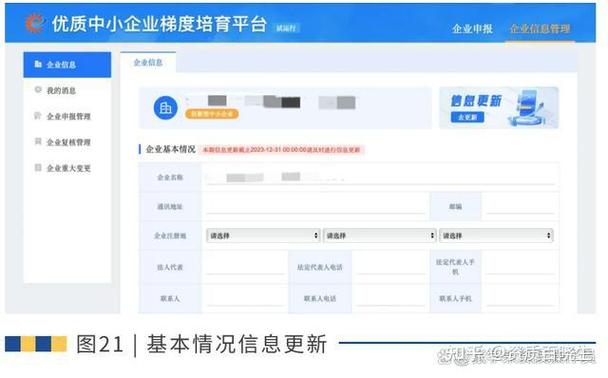
Task: Focus the 法人代表 input field
Action: pyautogui.click(x=245, y=267)
